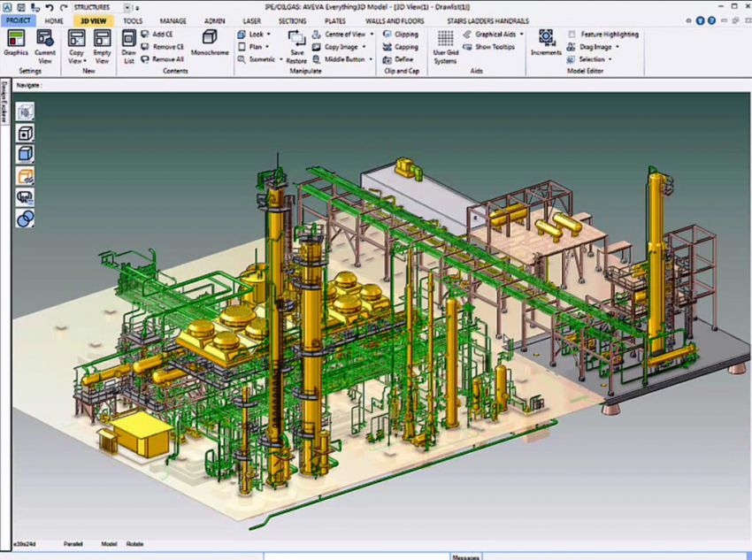Select the Increments tool

546,42
